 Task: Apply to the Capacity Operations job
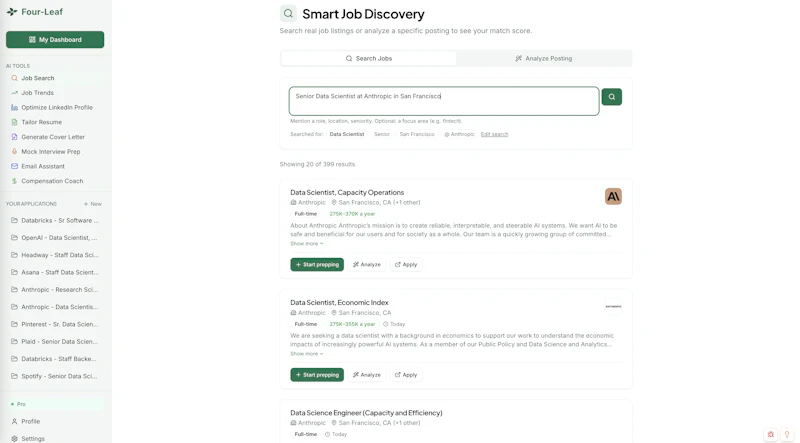(x=406, y=264)
